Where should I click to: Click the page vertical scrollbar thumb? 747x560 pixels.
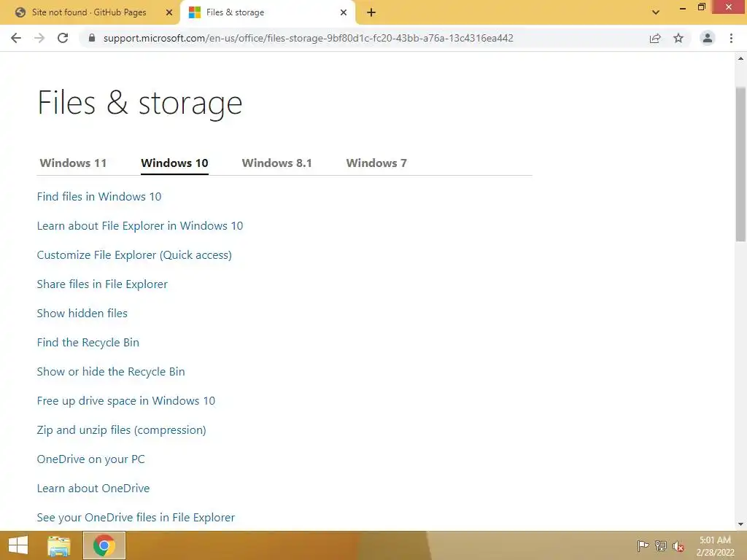[x=740, y=164]
